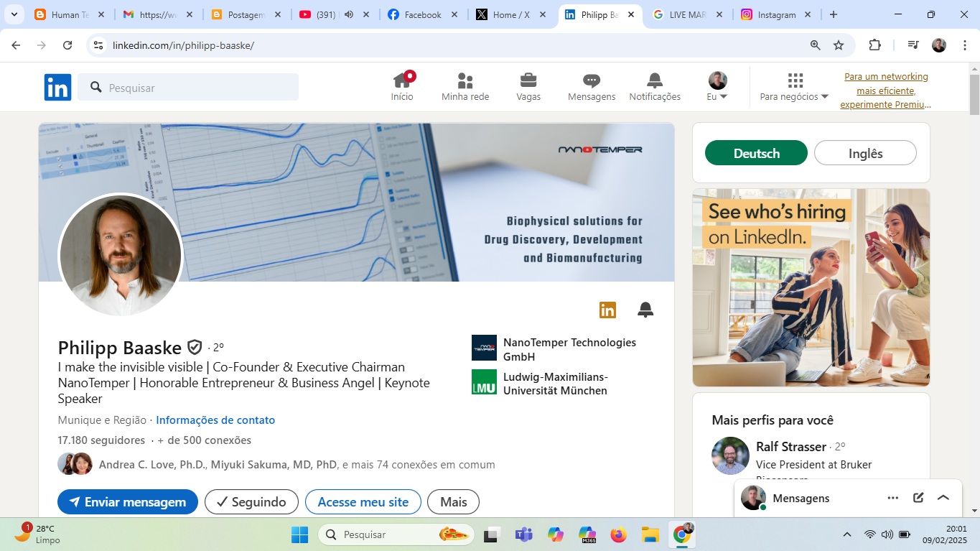Open Windows Start button
The width and height of the screenshot is (980, 551).
[299, 534]
